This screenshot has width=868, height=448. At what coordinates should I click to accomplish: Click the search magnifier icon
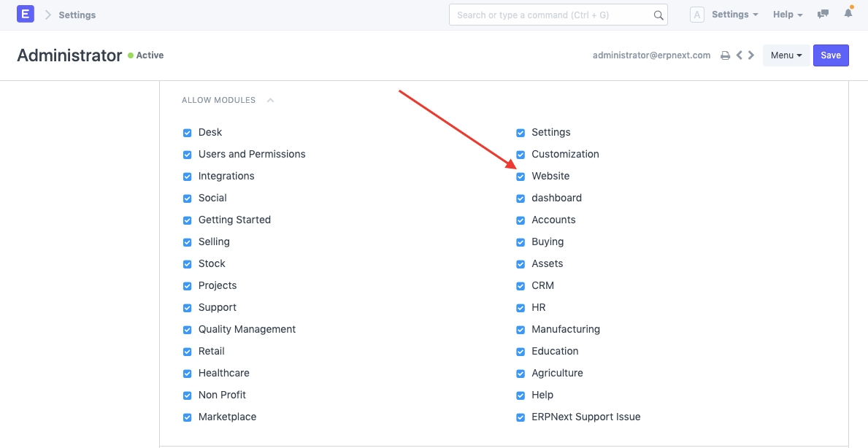pos(658,15)
